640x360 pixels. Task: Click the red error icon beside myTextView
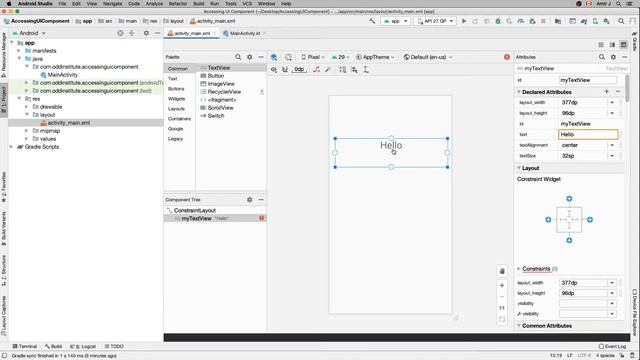262,218
